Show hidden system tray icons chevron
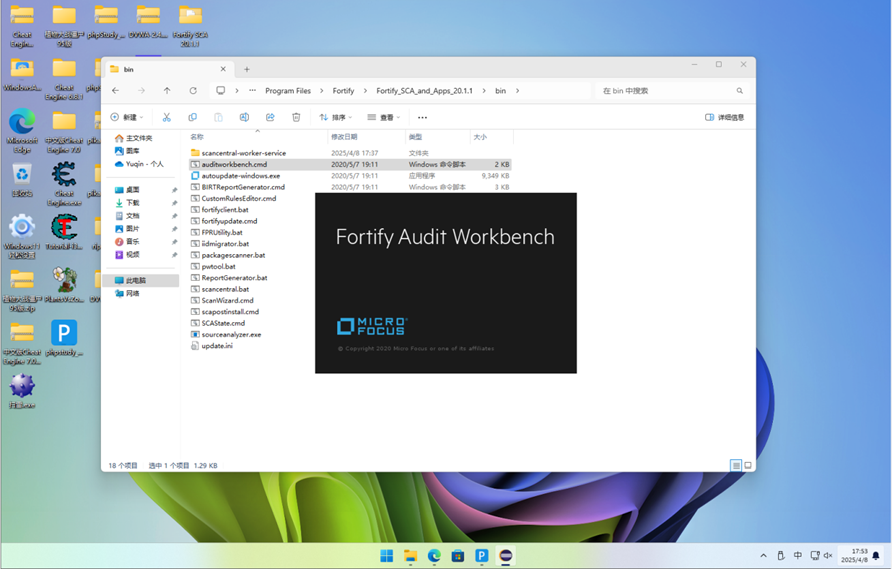892x569 pixels. point(763,555)
